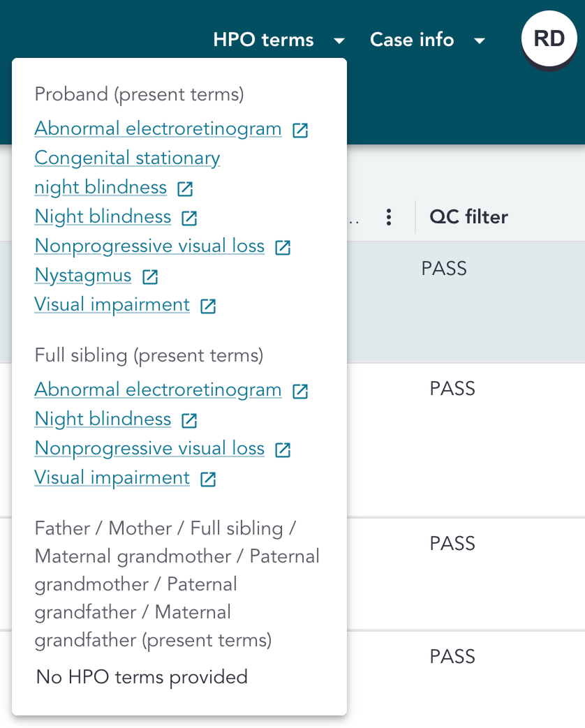The image size is (585, 728).
Task: Open external icon beside sibling's Night blindness
Action: click(189, 420)
